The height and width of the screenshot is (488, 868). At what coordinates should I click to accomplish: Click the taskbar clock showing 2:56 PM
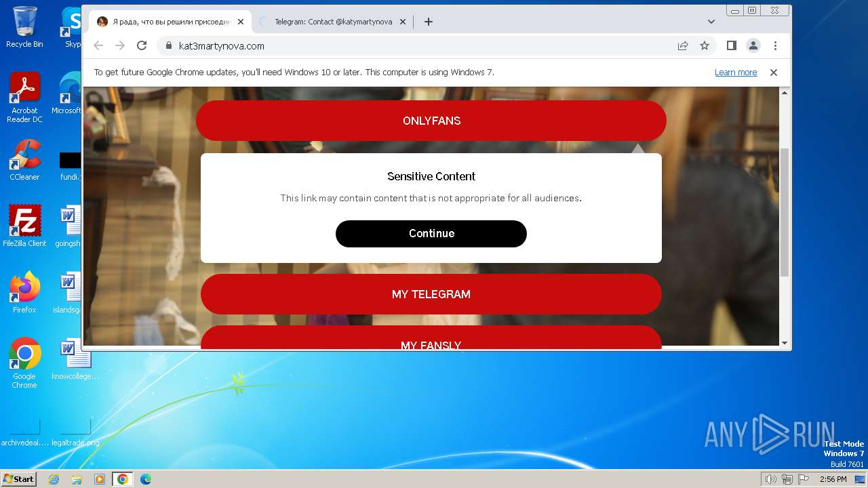833,479
